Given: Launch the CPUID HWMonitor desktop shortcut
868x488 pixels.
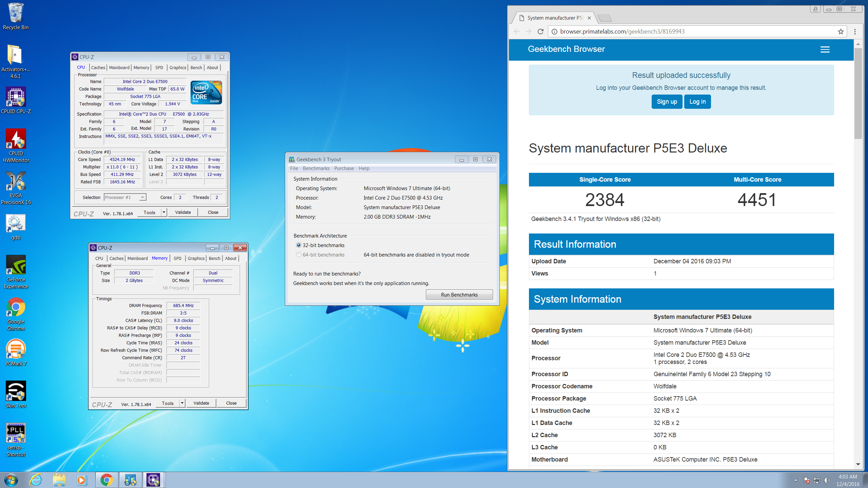Looking at the screenshot, I should [16, 146].
